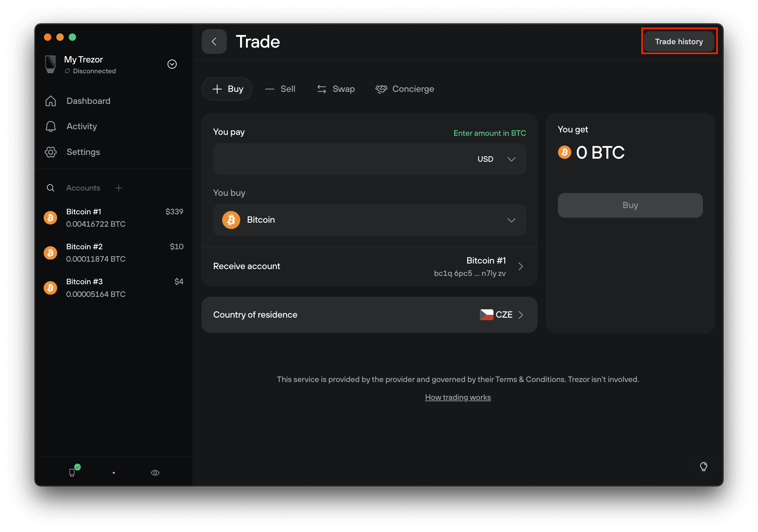Open Receive account chevron
Image resolution: width=758 pixels, height=532 pixels.
521,267
